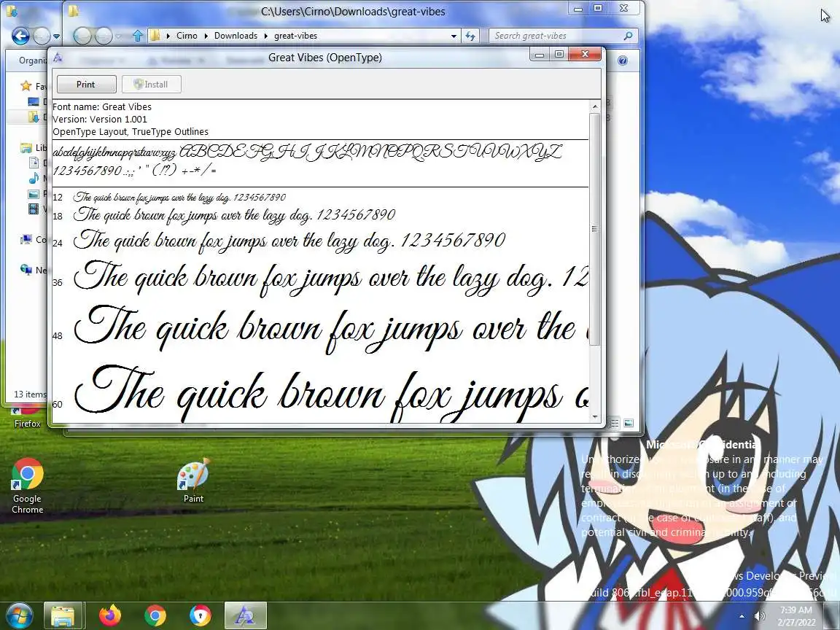
Task: Click the Refresh button beside the address bar
Action: coord(470,36)
